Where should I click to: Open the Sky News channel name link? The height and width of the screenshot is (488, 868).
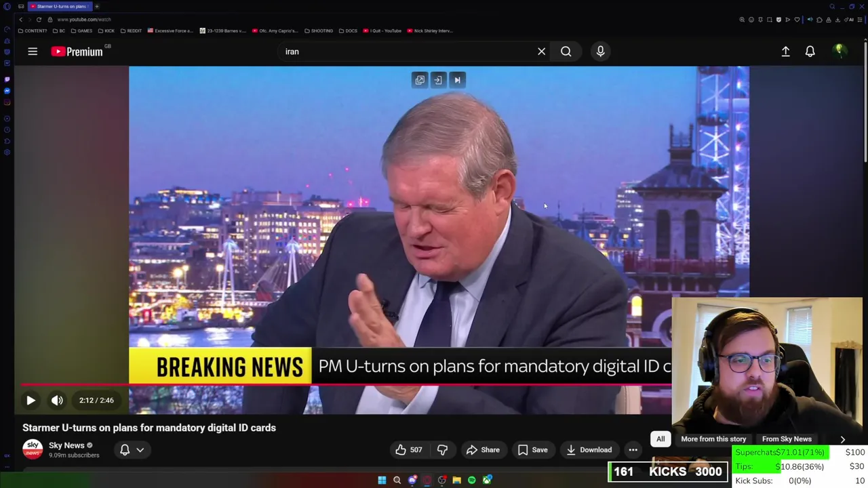(66, 445)
